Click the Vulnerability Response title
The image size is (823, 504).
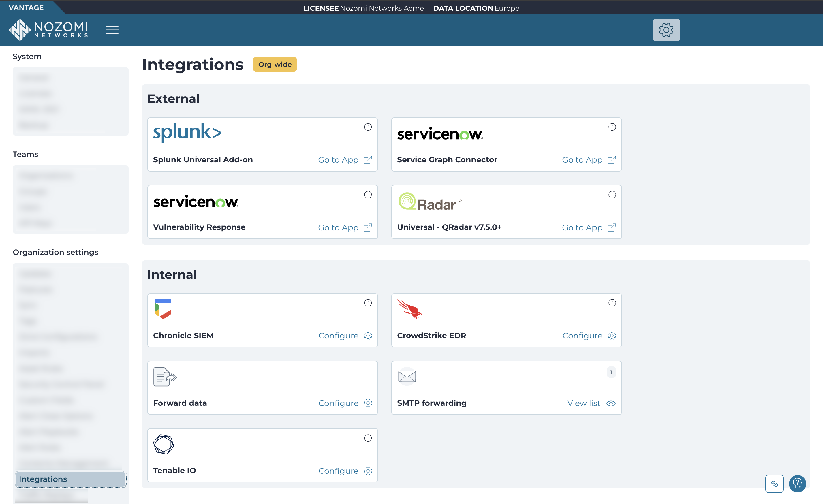(199, 227)
